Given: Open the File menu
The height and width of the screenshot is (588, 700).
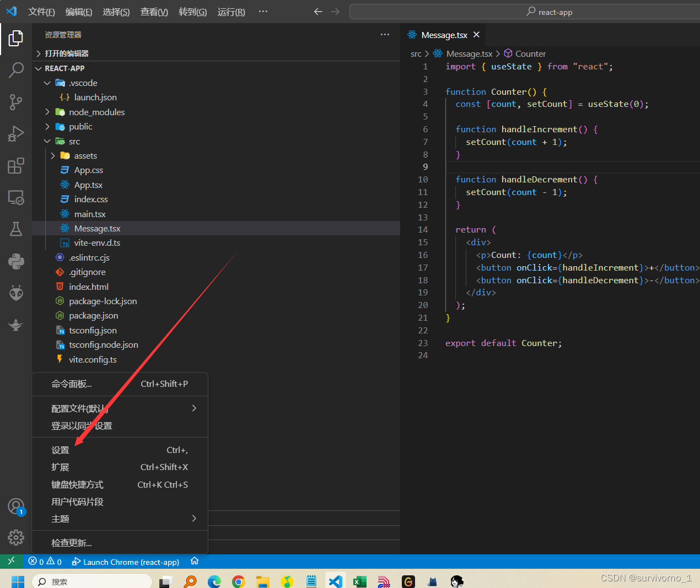Looking at the screenshot, I should point(41,12).
